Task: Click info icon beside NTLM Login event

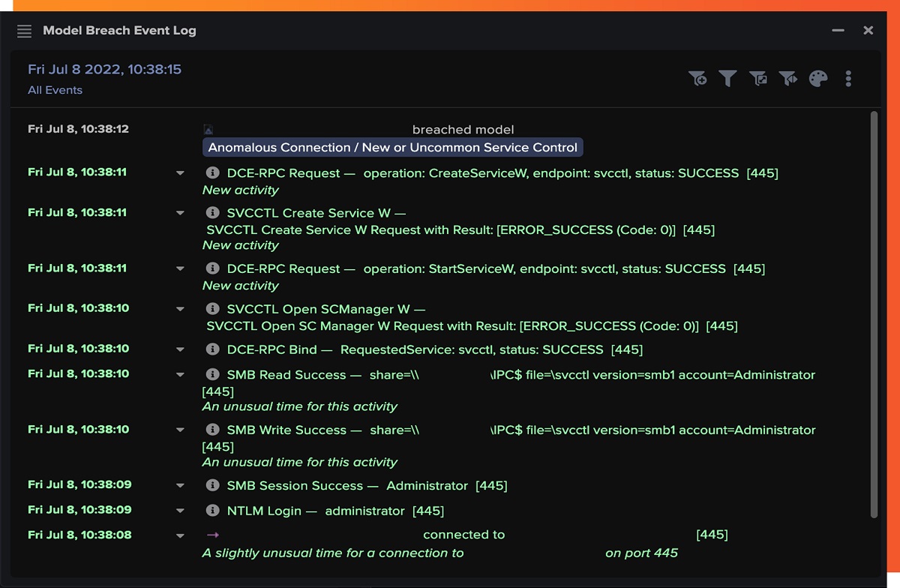Action: click(212, 510)
